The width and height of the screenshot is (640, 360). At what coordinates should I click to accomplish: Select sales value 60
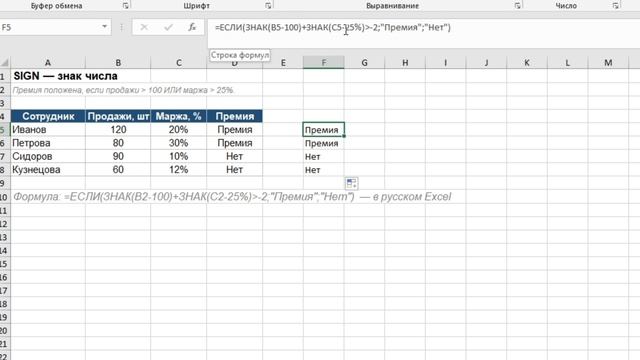click(x=118, y=170)
